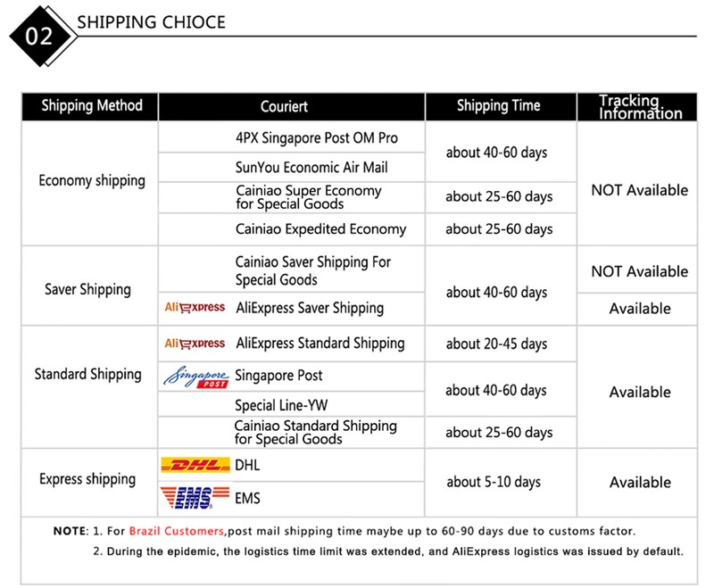This screenshot has width=714, height=588.
Task: Click the red Brazil Customers text
Action: (x=177, y=531)
